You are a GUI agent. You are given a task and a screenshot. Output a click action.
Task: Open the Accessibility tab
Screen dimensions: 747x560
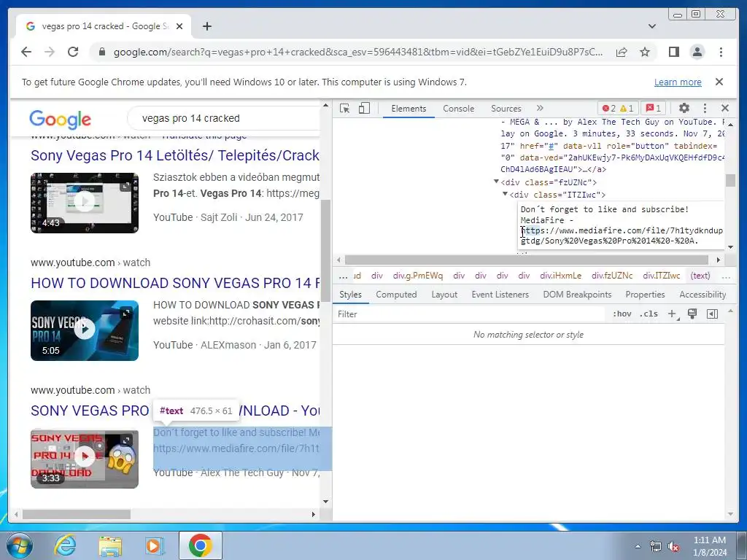[x=703, y=295]
